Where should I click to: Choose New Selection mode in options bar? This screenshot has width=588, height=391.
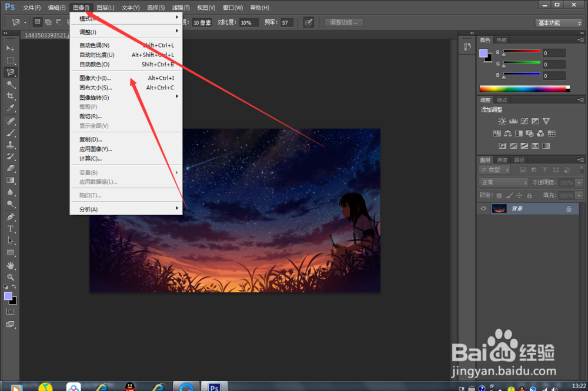[x=38, y=22]
